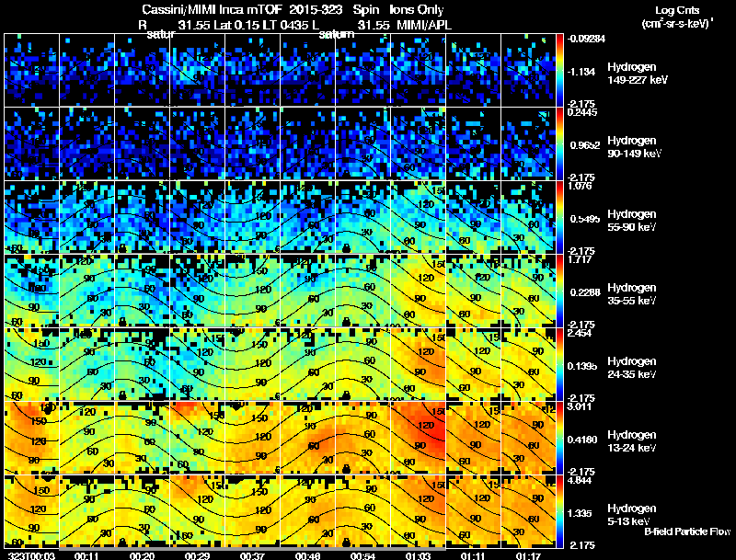
Task: Select the 01:17 panel in the 24-35 keV row
Action: click(x=528, y=364)
